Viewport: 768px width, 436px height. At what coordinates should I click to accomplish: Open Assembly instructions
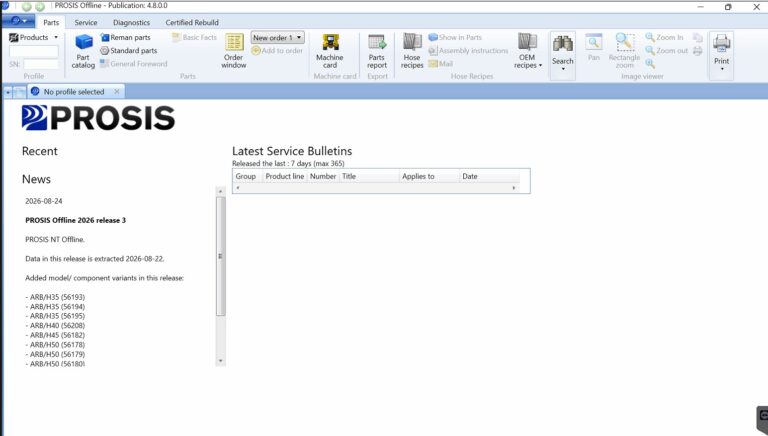(468, 50)
